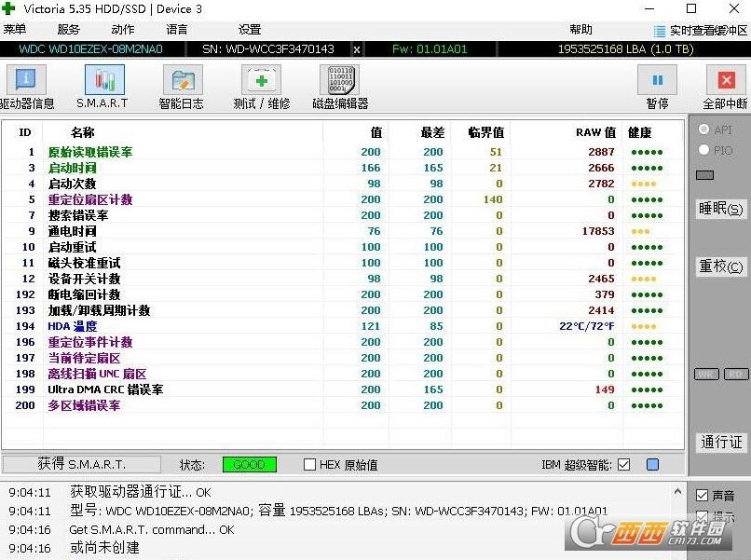
Task: Click the 实时查看缓冲区 list icon
Action: (660, 31)
